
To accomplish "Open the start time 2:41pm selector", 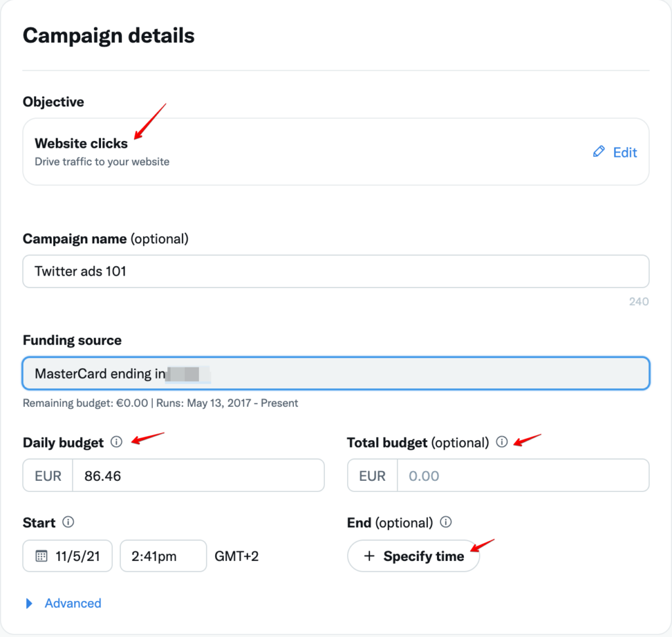I will pos(163,556).
